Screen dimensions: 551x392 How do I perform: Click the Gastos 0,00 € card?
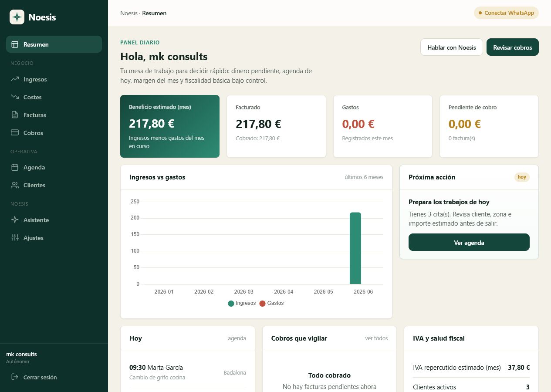click(x=383, y=126)
